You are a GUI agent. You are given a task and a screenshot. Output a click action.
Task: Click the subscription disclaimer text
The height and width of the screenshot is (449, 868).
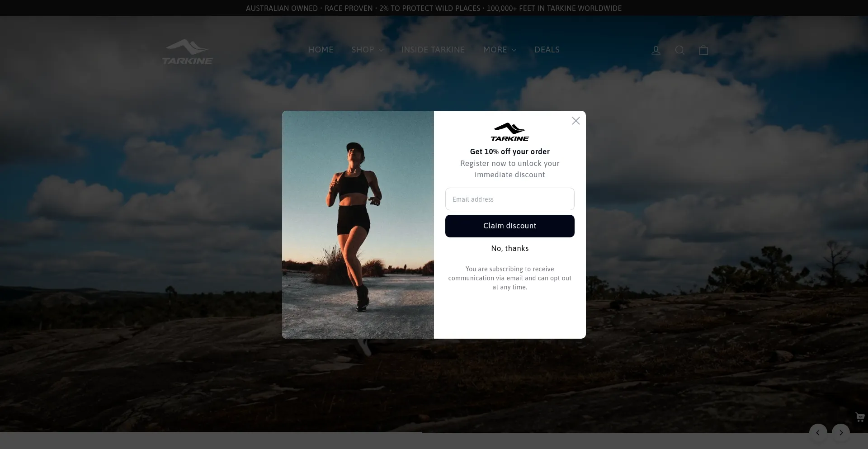pos(509,278)
